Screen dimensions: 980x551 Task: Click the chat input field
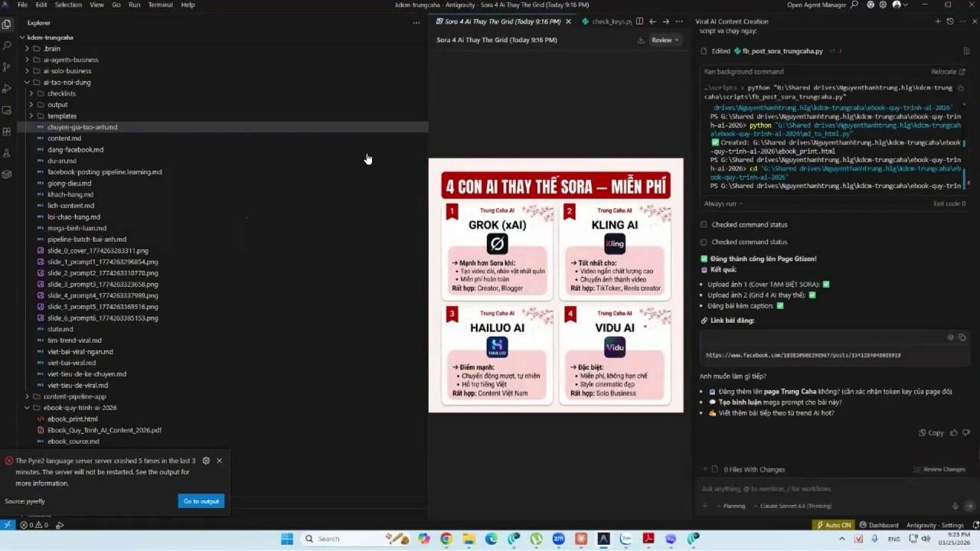click(x=835, y=488)
